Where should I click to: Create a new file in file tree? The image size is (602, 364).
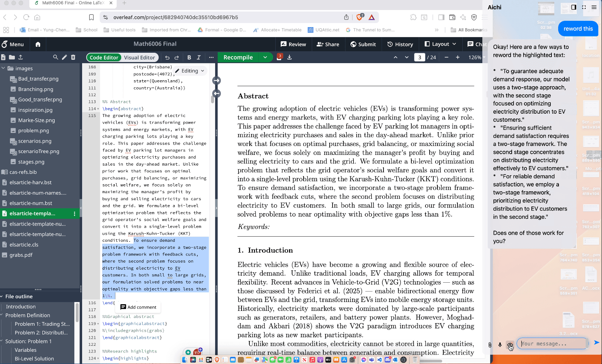[3, 57]
